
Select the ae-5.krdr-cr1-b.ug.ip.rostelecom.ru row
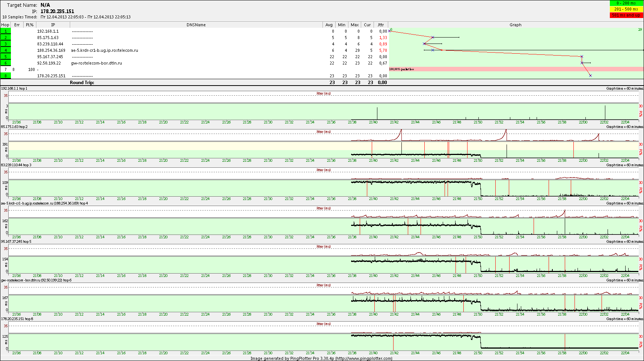(104, 50)
